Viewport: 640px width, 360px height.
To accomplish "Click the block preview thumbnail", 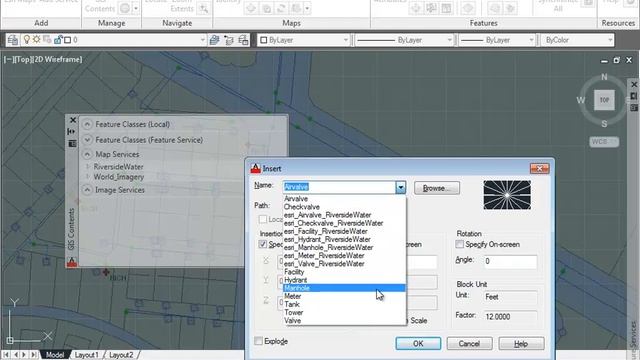I will pos(507,195).
